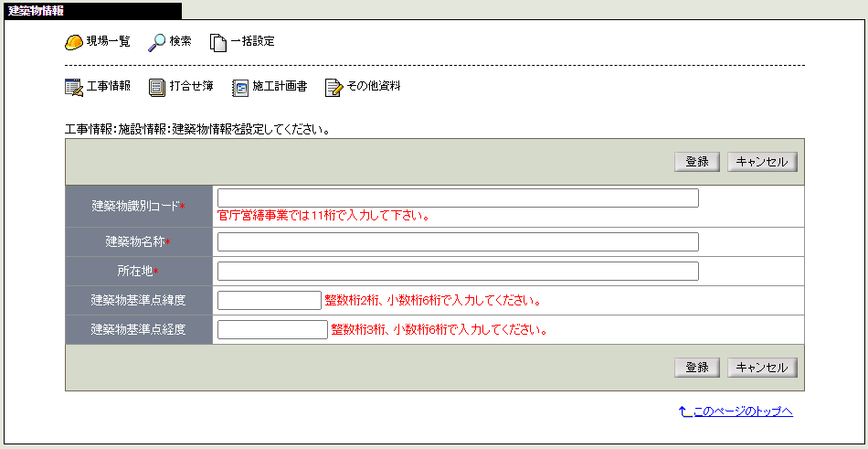Open the 一括設定 text link

click(x=252, y=41)
